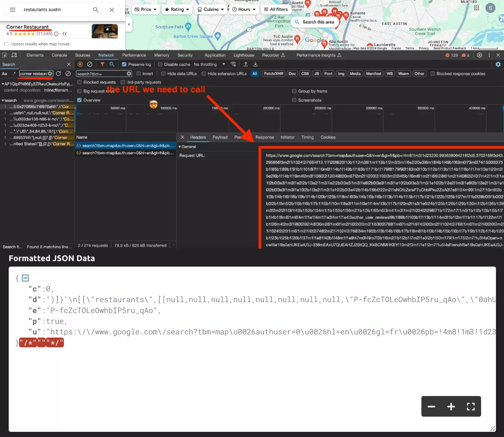The image size is (504, 437).
Task: Toggle the red filter funnel icon
Action: 102,64
